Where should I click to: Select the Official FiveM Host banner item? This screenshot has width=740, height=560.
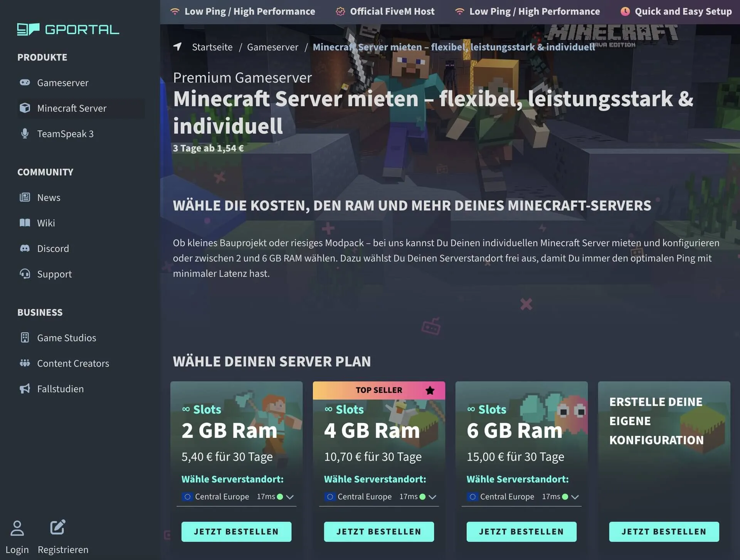click(385, 12)
